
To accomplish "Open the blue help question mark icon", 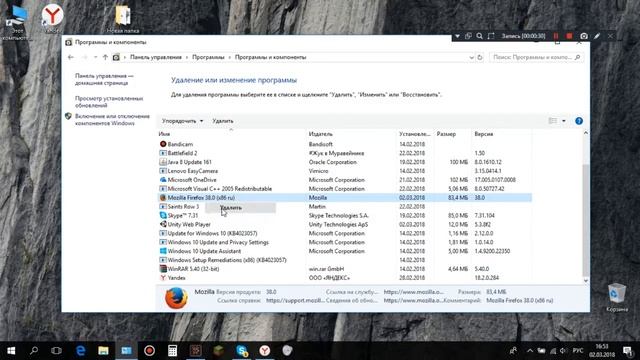I will click(579, 121).
